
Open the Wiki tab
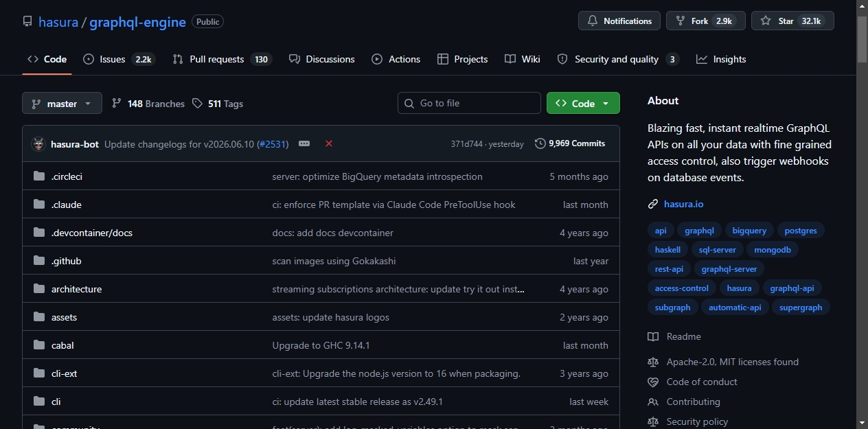click(523, 59)
